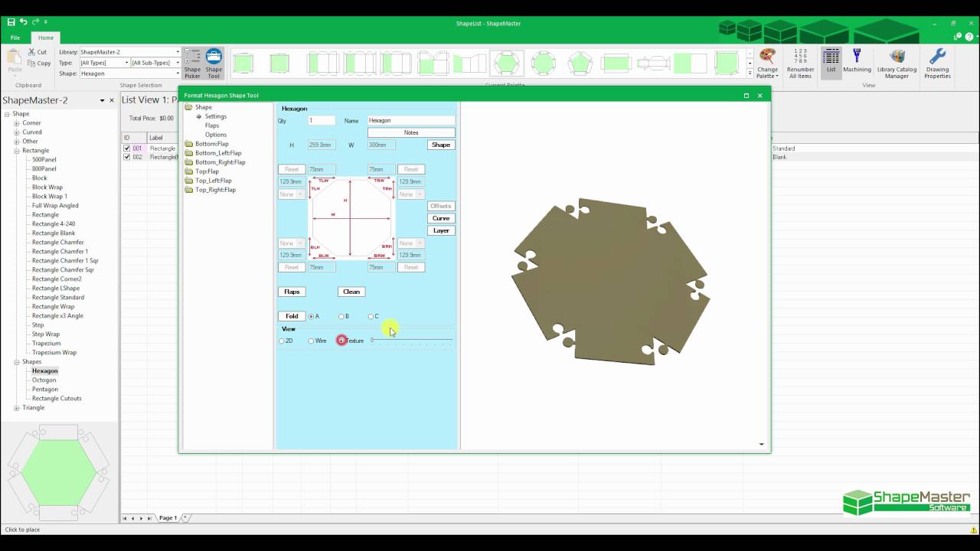
Task: Select the Page 1 sheet tab
Action: coord(168,518)
